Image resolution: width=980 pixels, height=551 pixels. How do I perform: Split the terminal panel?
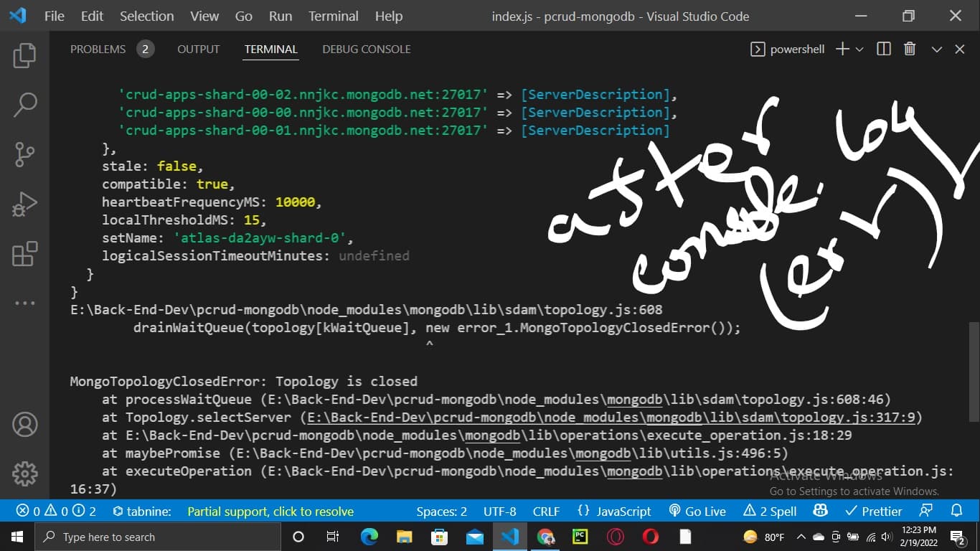(x=884, y=49)
